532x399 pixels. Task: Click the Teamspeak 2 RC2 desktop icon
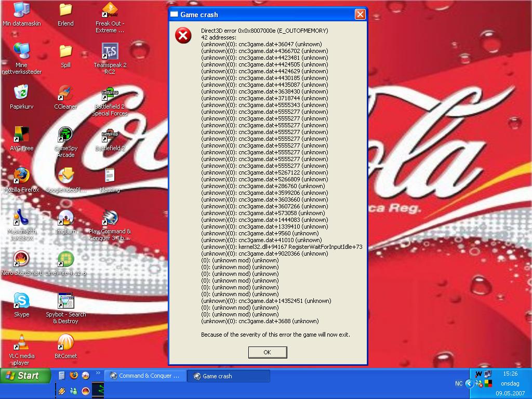coord(110,52)
